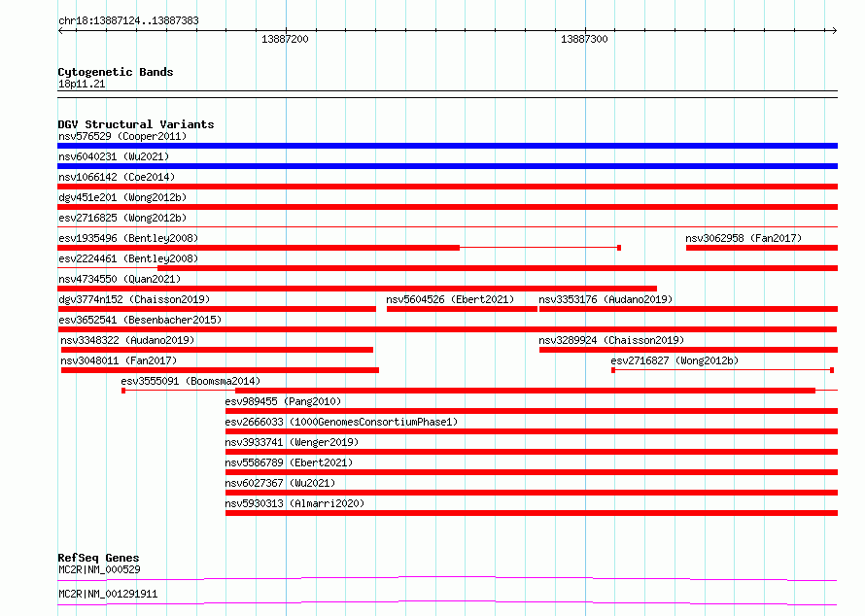Click variant nsv3062958 (Fan2017) label

tap(744, 238)
